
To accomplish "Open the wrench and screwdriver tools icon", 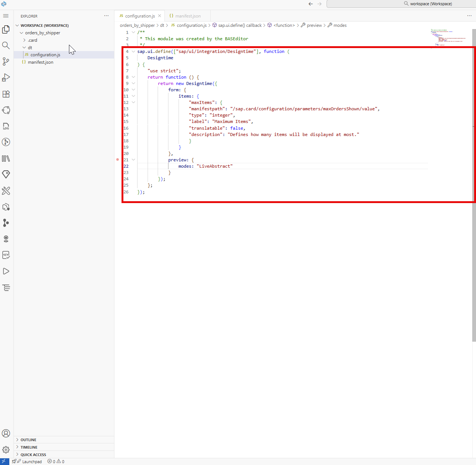I will coord(6,191).
